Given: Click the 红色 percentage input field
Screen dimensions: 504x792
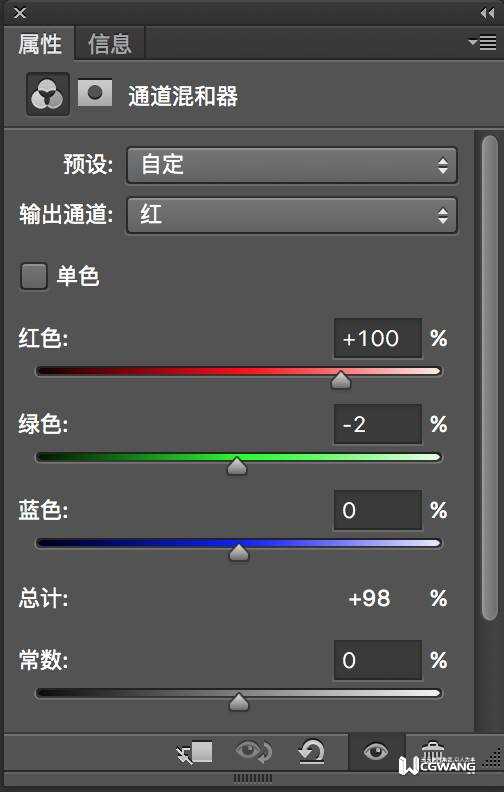Looking at the screenshot, I should [378, 338].
